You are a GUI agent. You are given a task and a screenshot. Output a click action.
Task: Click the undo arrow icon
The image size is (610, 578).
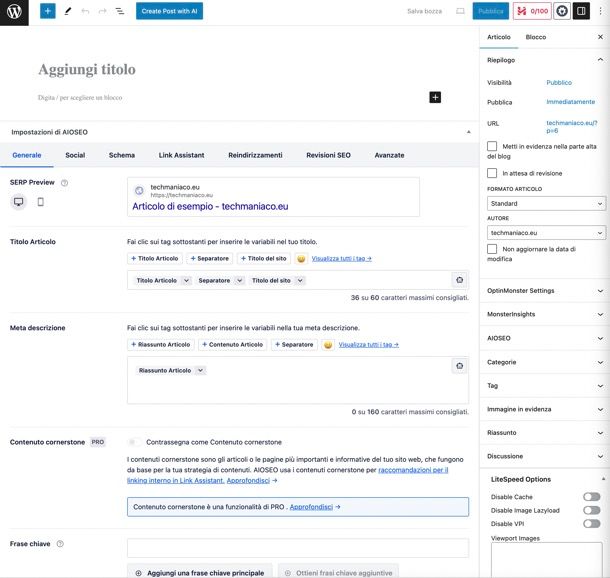(x=85, y=11)
